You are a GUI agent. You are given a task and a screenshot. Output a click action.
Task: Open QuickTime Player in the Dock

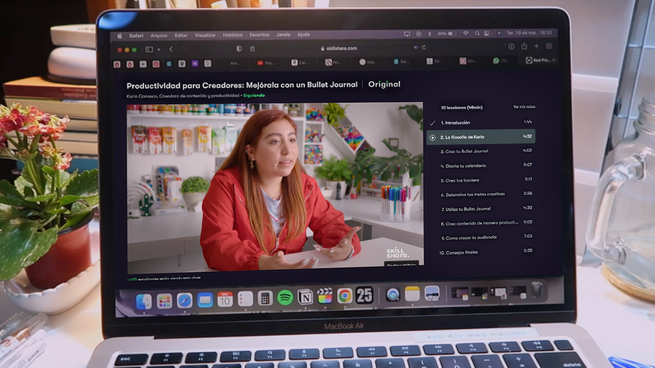393,295
